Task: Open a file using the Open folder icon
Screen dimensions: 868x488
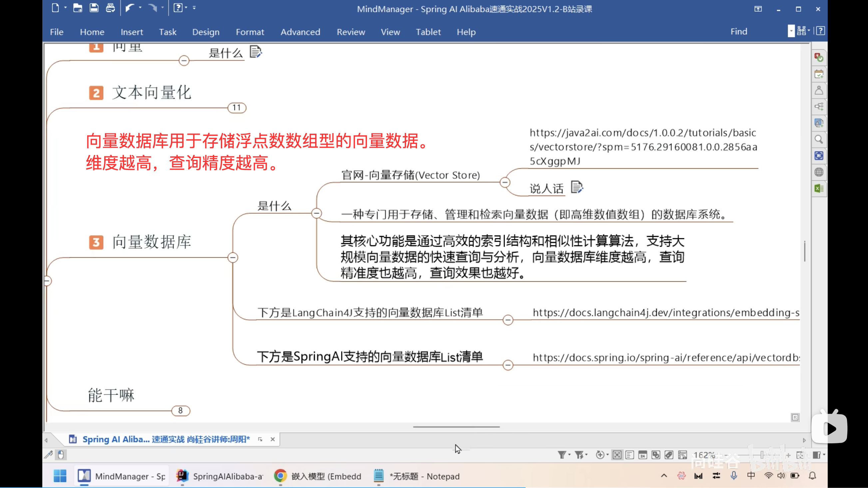Action: tap(78, 8)
